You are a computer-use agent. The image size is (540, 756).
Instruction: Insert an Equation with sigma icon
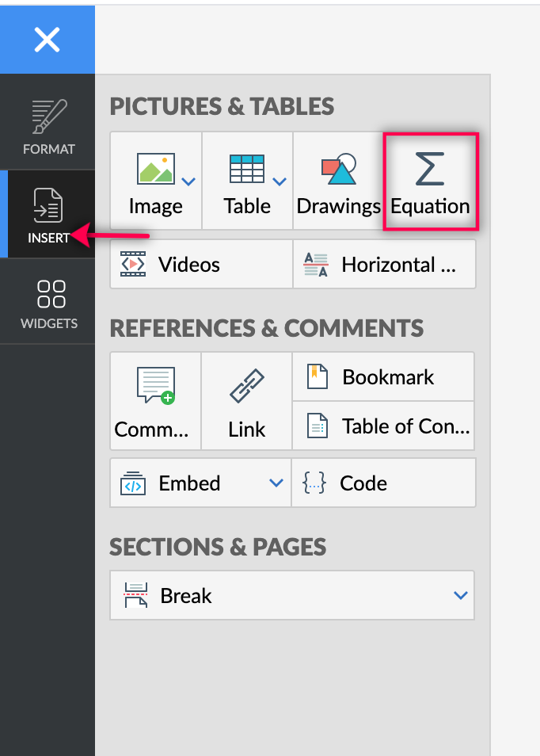click(431, 182)
